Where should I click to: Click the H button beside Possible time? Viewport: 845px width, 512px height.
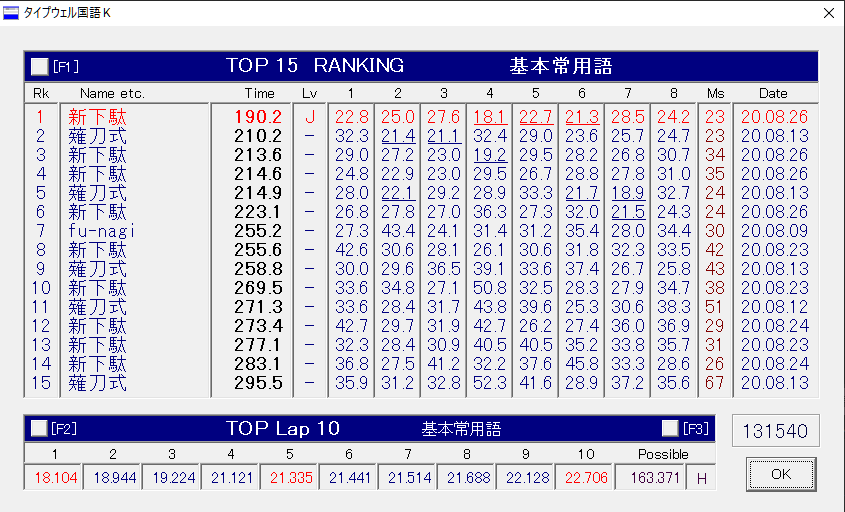pyautogui.click(x=702, y=478)
